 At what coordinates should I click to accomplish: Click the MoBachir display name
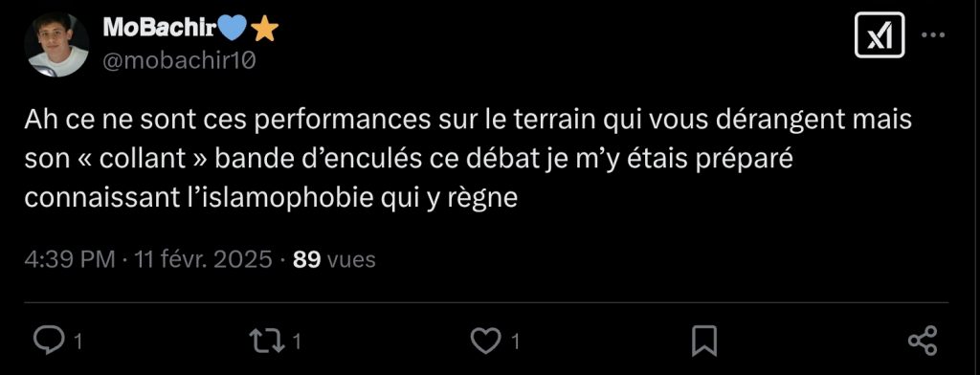pos(160,27)
